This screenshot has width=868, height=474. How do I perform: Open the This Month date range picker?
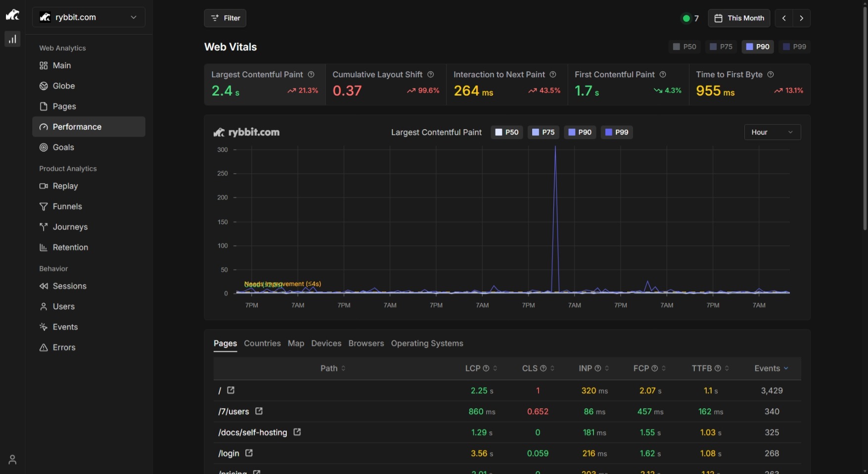tap(739, 18)
